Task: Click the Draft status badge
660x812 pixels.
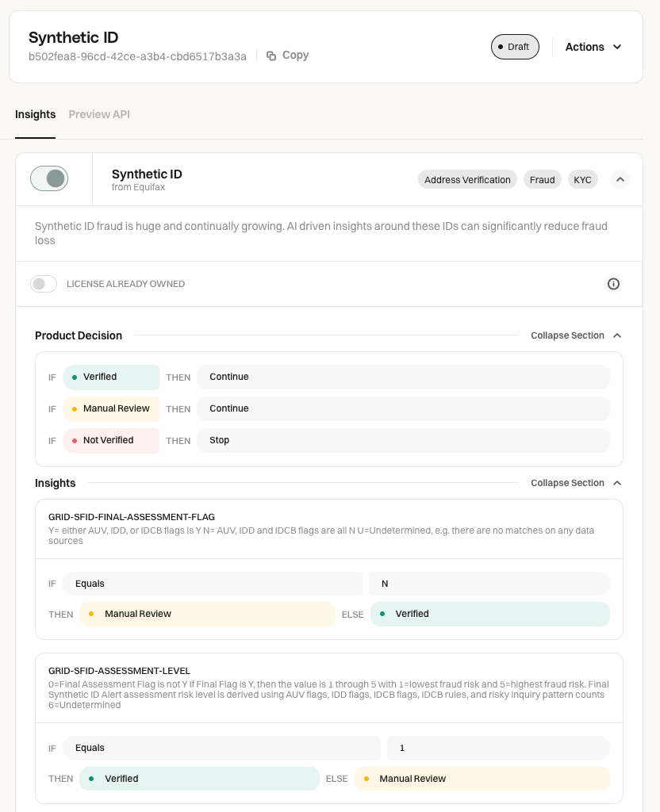Action: point(515,47)
